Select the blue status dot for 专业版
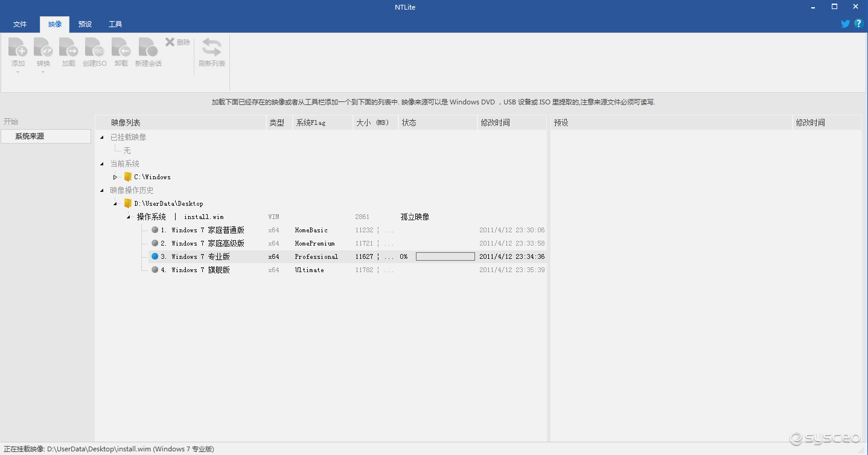 click(155, 256)
